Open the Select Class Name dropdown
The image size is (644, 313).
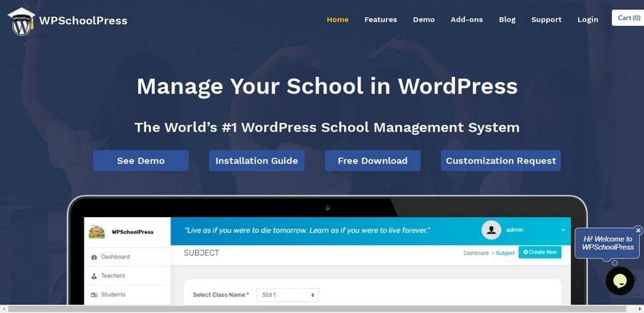pyautogui.click(x=288, y=295)
